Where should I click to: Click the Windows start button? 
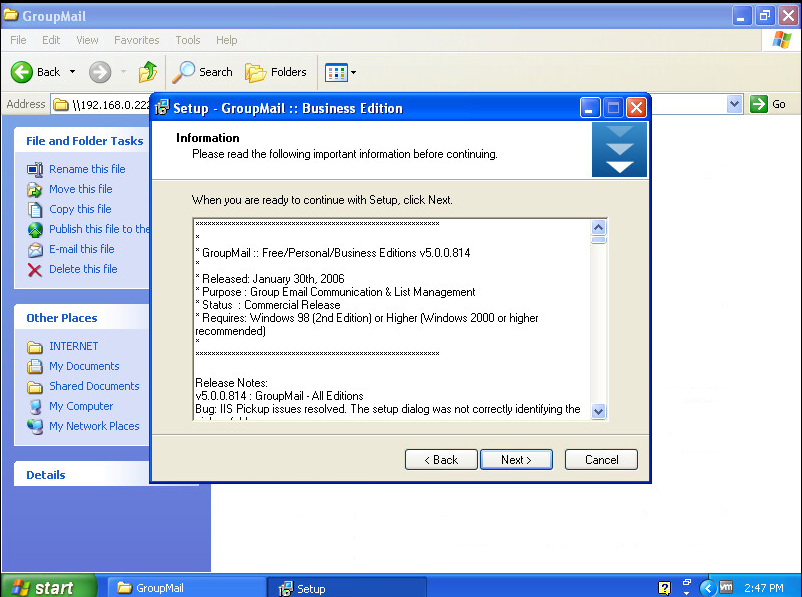pyautogui.click(x=48, y=587)
